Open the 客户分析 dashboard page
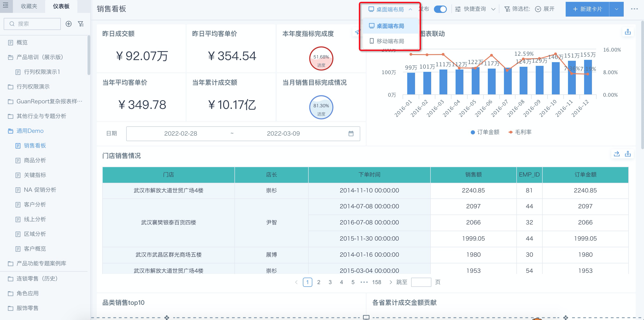644x320 pixels. pyautogui.click(x=35, y=205)
